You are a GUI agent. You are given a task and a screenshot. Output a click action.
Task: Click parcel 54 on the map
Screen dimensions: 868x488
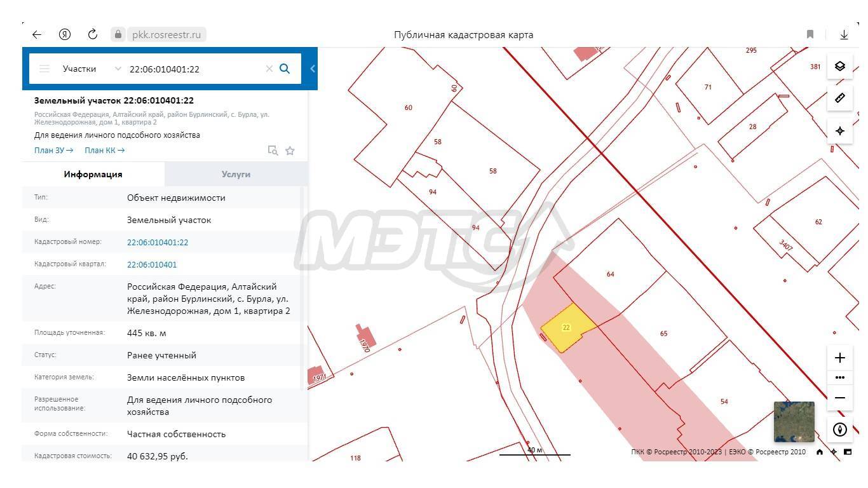(724, 402)
